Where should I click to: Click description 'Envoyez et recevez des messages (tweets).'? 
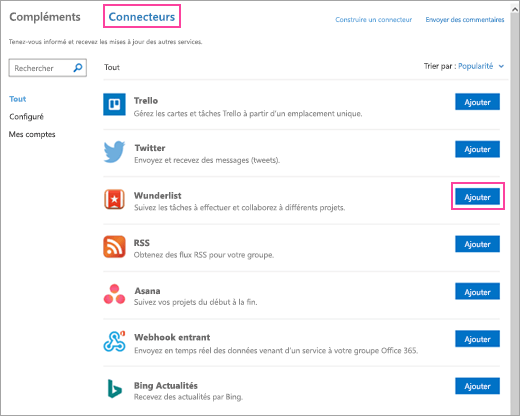point(207,160)
